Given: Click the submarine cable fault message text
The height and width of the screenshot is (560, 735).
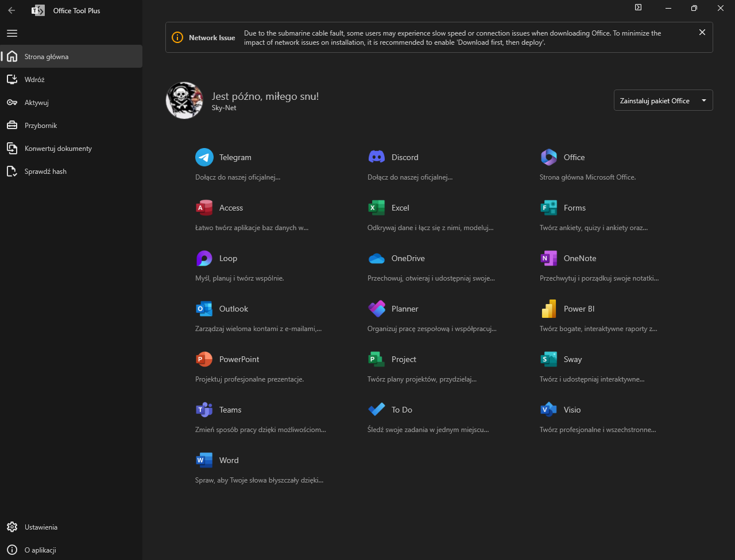Looking at the screenshot, I should [x=452, y=38].
